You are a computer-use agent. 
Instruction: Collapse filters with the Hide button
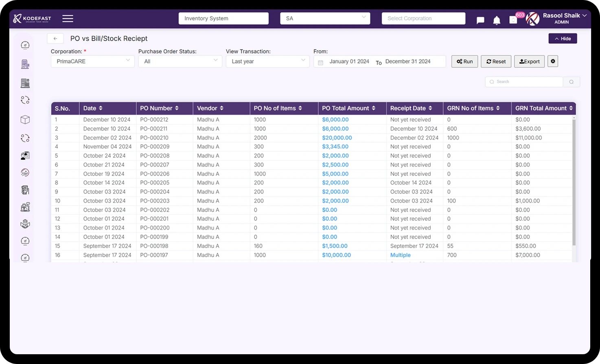coord(563,39)
